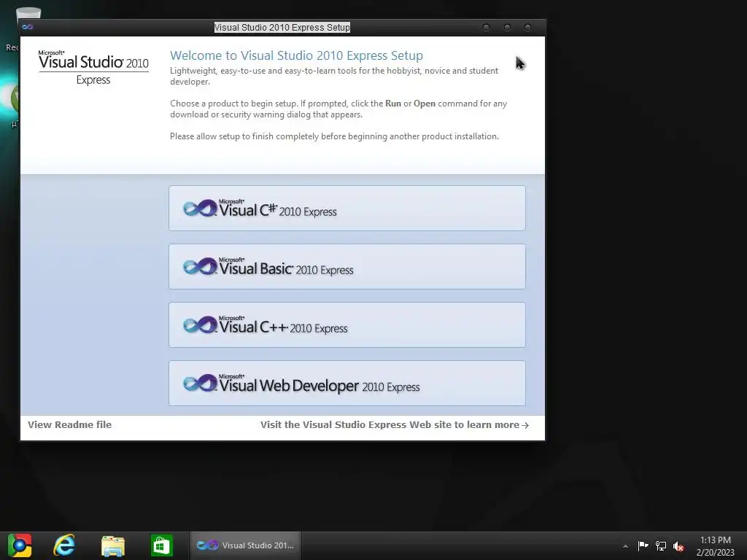Click the last round title bar button
This screenshot has width=747, height=560.
point(527,27)
